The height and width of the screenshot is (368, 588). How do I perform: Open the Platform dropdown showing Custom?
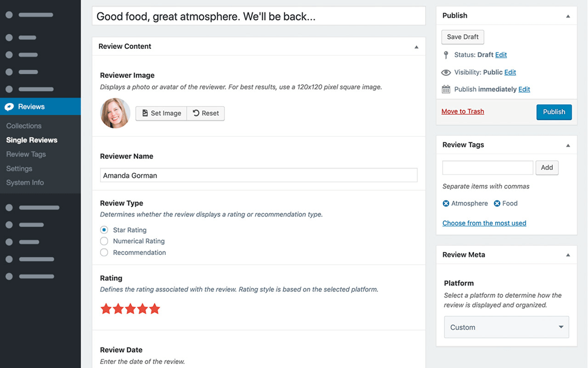click(506, 327)
